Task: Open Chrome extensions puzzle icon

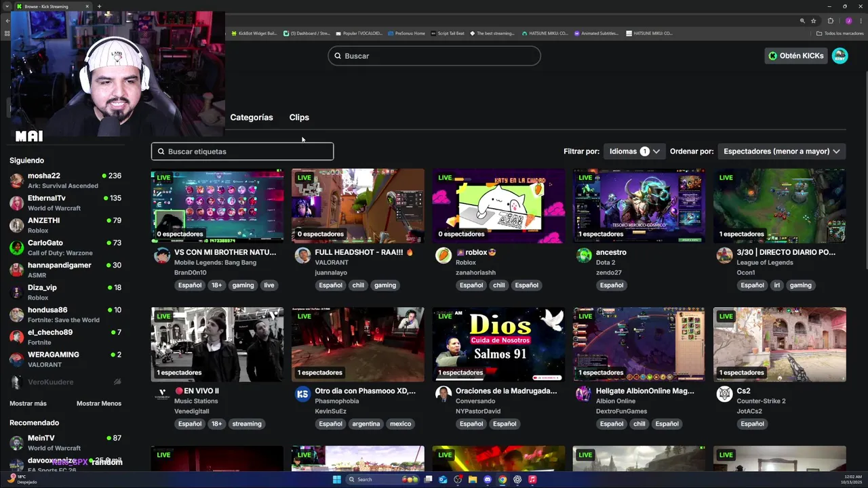Action: click(831, 21)
